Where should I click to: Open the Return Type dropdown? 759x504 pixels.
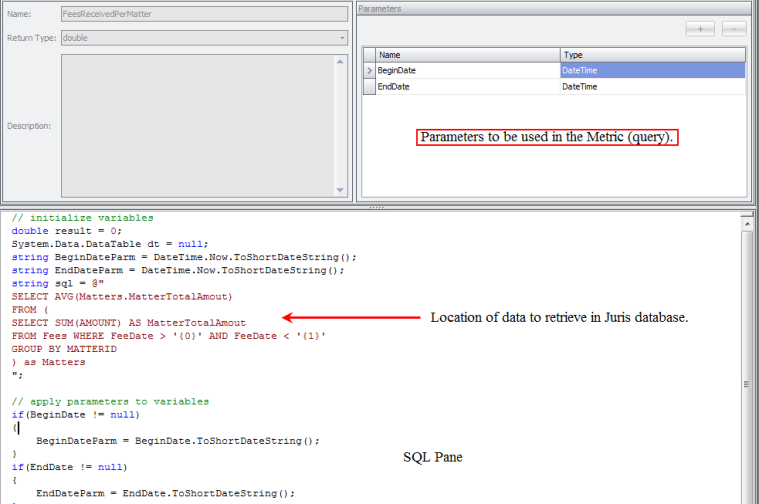(x=342, y=38)
